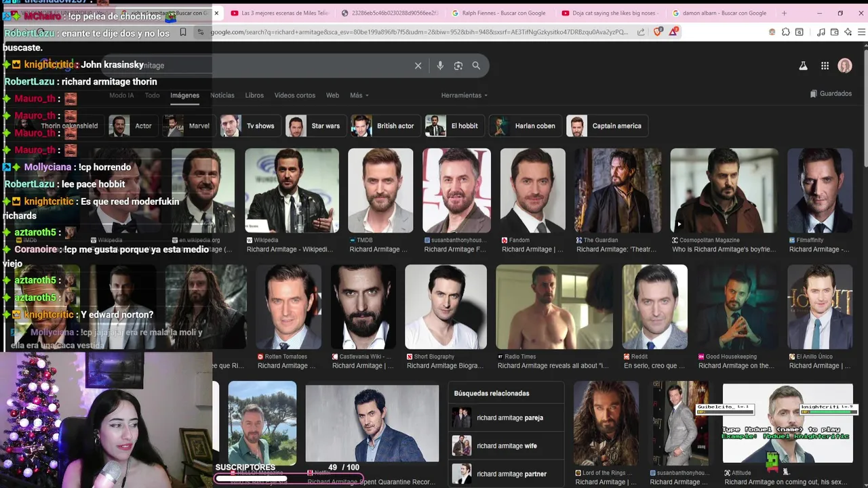
Task: Select the Imágenes search tab
Action: point(184,96)
